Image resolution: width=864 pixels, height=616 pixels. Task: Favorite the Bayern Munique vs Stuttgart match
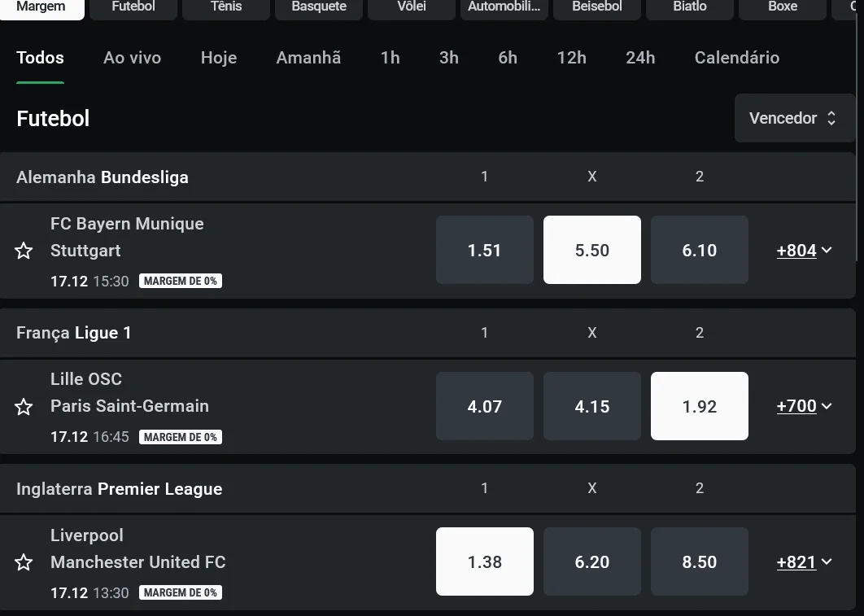point(24,251)
